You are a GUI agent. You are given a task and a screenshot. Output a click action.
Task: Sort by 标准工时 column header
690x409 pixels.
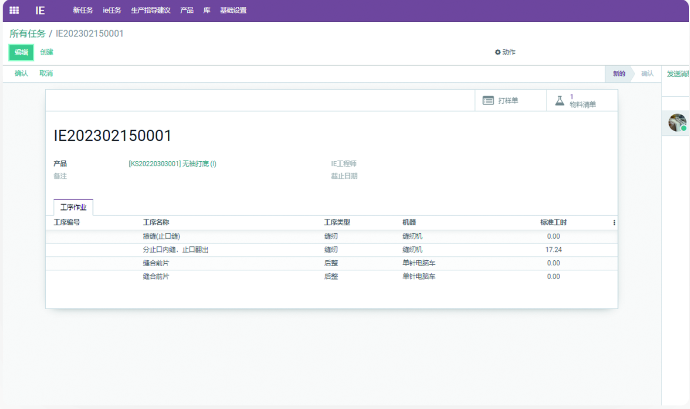click(553, 222)
